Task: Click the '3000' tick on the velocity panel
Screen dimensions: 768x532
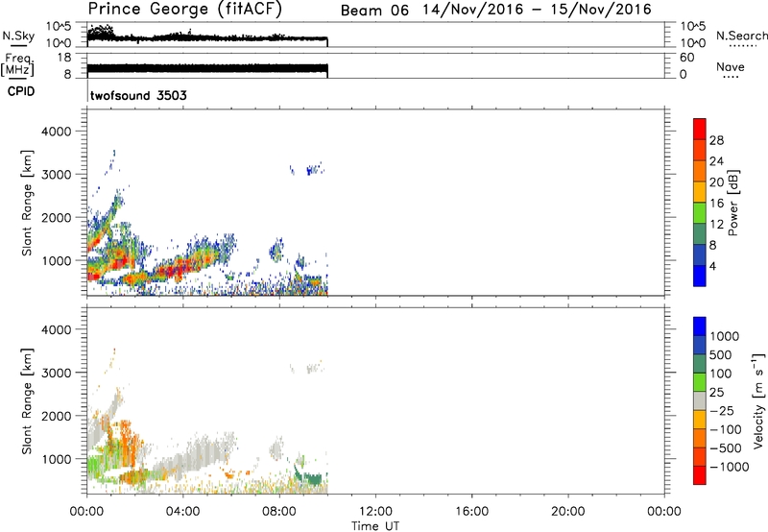Action: click(x=57, y=373)
